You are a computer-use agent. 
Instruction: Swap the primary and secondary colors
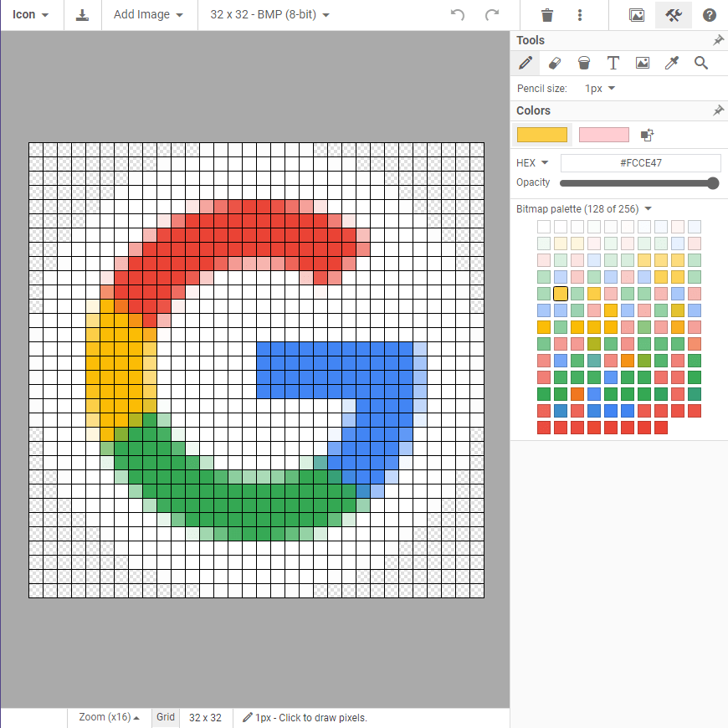point(647,135)
